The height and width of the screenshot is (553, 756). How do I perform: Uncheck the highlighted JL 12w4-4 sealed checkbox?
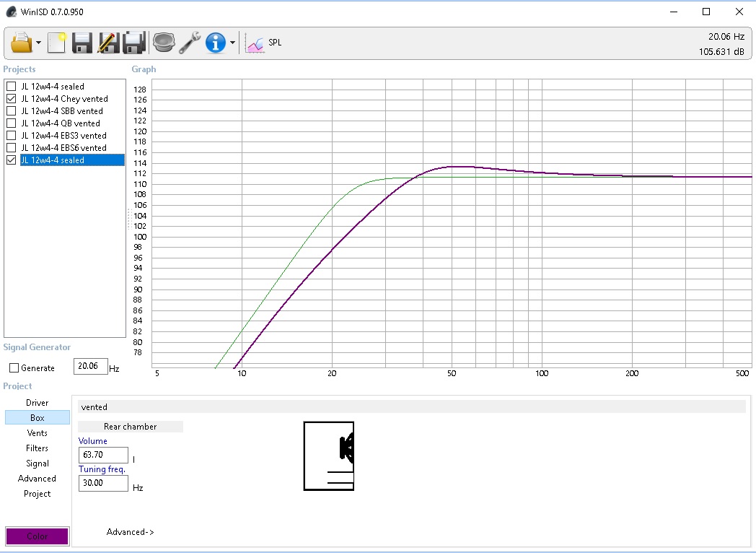click(x=11, y=160)
